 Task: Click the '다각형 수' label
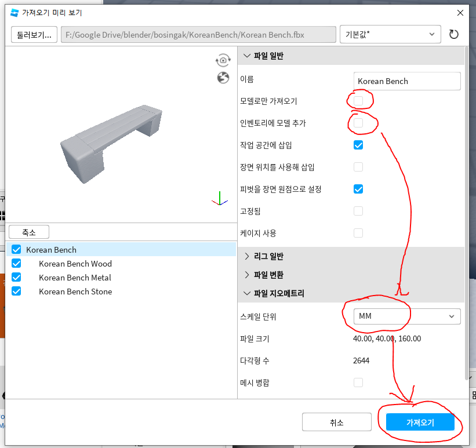tap(255, 360)
